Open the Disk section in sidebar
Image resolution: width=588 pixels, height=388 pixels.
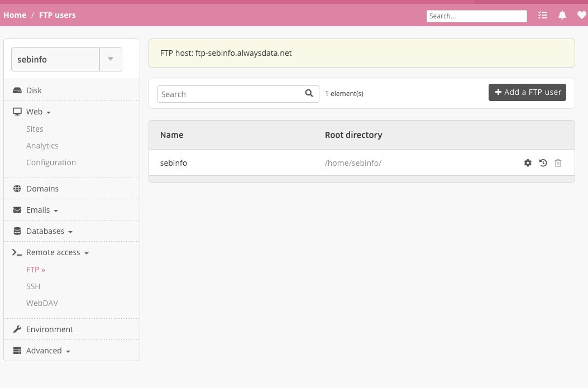point(34,90)
